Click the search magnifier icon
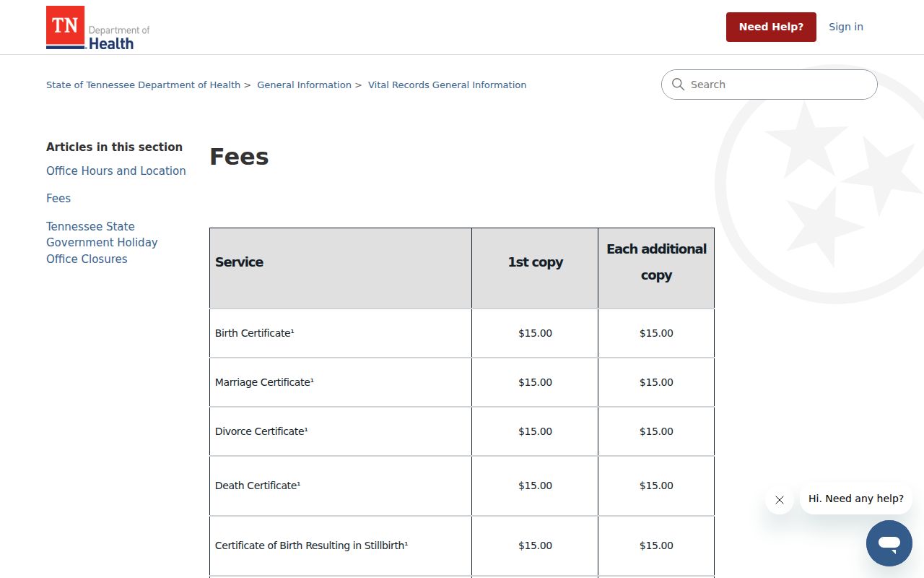This screenshot has width=924, height=578. (678, 85)
